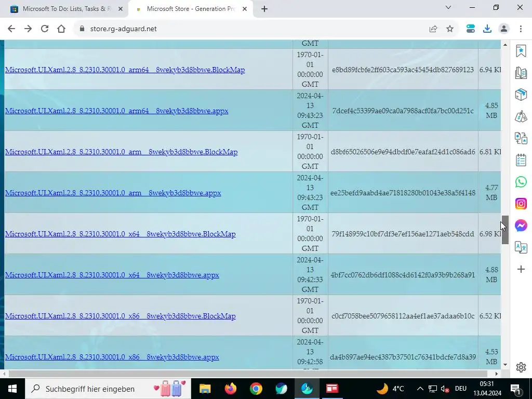Open the browser downloads panel

point(487,29)
